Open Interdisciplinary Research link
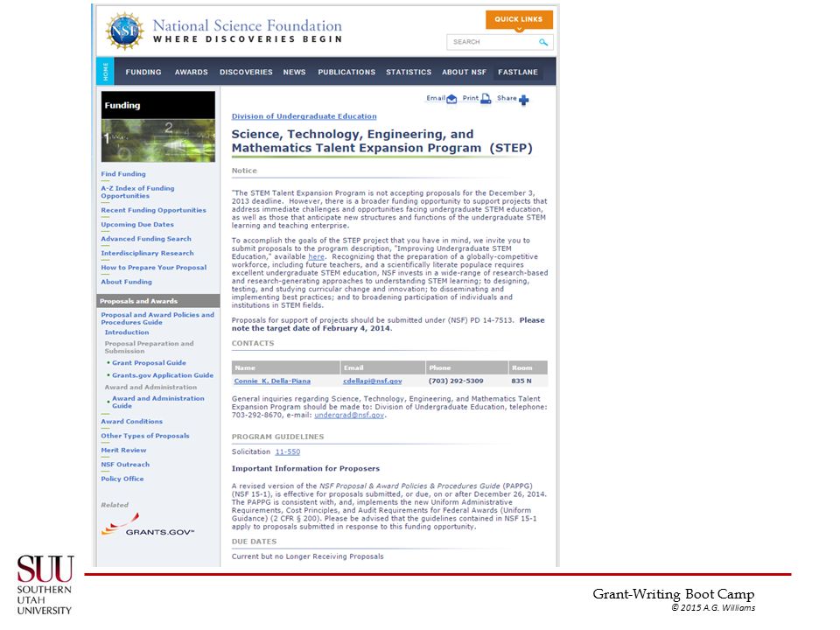 (147, 253)
